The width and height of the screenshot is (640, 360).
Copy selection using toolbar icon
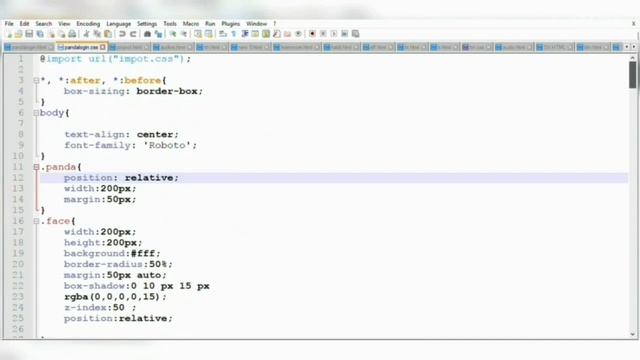coord(97,34)
